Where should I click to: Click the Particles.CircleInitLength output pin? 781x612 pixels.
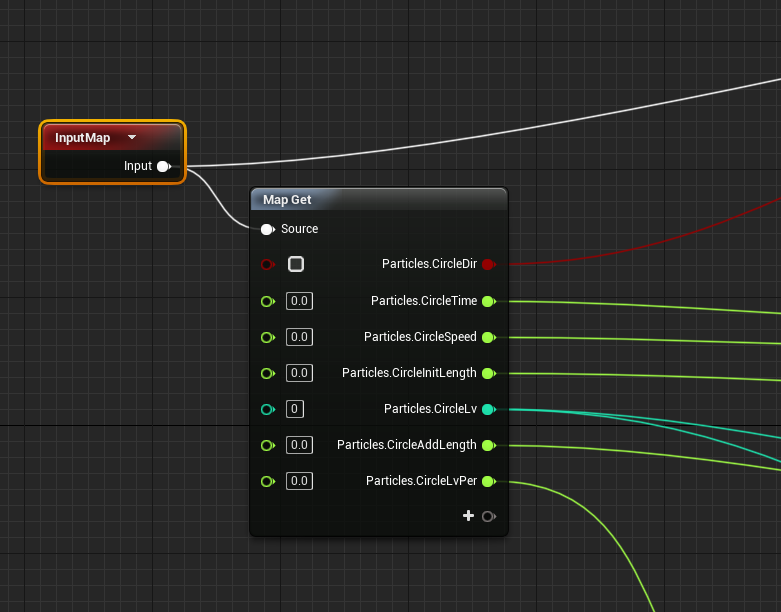pyautogui.click(x=489, y=373)
